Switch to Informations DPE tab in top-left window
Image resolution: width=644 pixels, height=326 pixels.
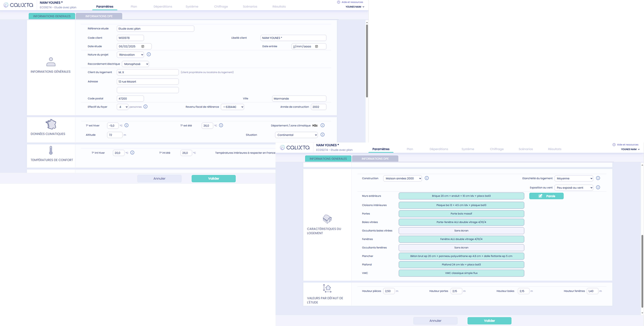click(x=99, y=16)
